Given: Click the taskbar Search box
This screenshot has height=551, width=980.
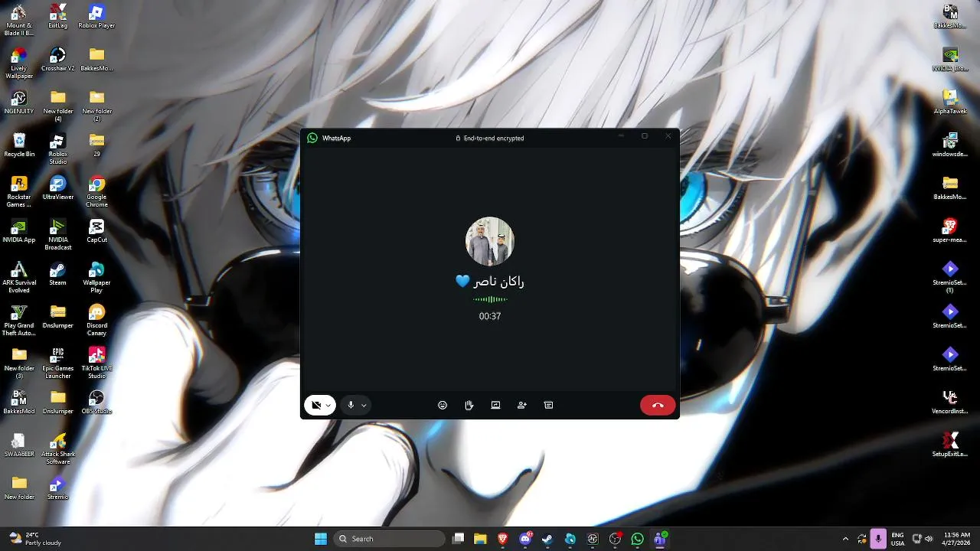Looking at the screenshot, I should pos(389,539).
